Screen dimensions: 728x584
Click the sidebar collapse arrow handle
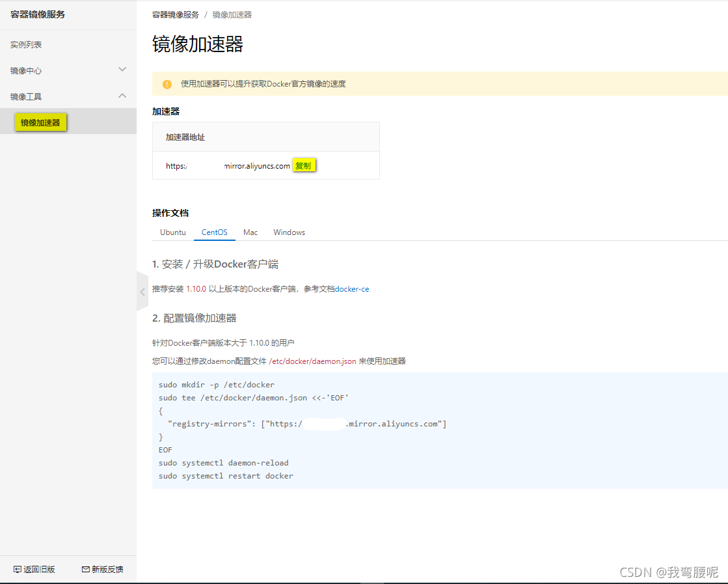[x=142, y=292]
